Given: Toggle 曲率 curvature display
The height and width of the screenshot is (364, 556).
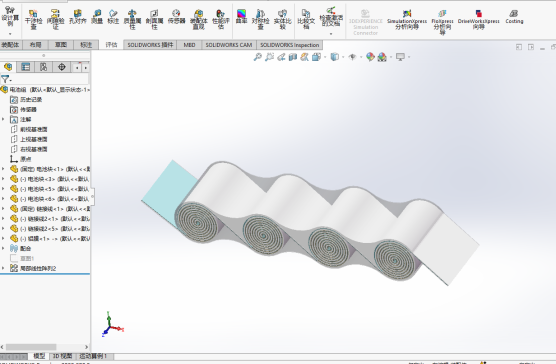Looking at the screenshot, I should [241, 17].
